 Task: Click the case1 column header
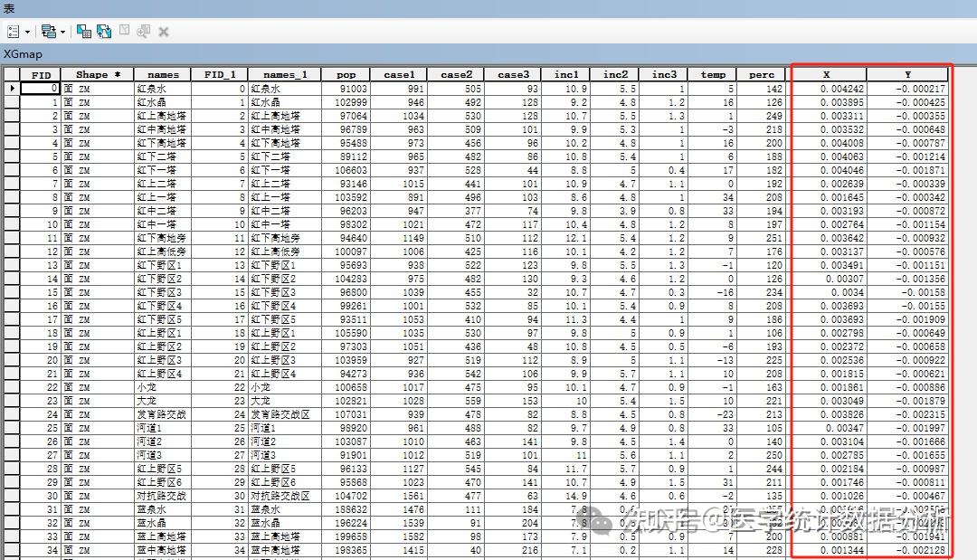pos(399,74)
